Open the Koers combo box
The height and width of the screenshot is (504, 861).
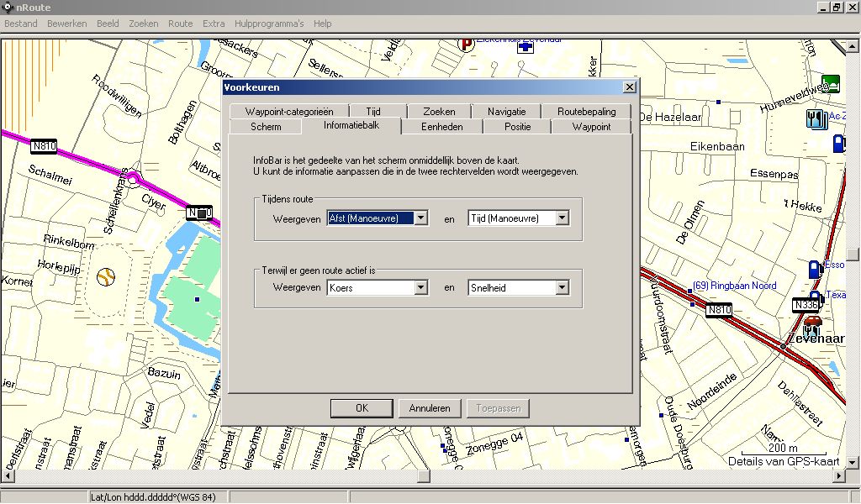420,287
